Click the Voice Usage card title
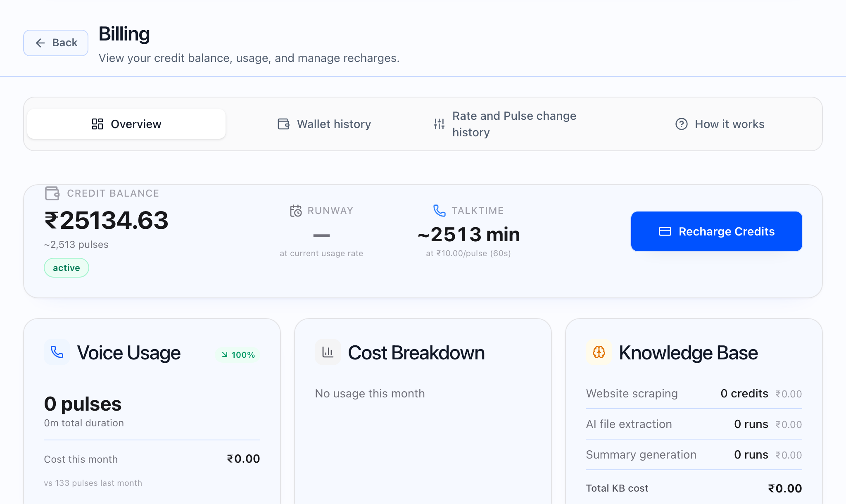Screen dimensions: 846x504 pos(129,353)
